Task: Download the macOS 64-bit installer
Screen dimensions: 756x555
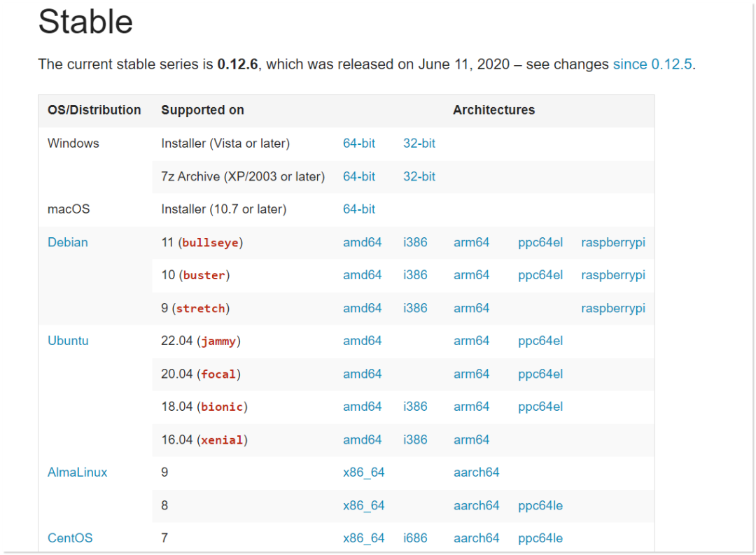Action: click(359, 209)
